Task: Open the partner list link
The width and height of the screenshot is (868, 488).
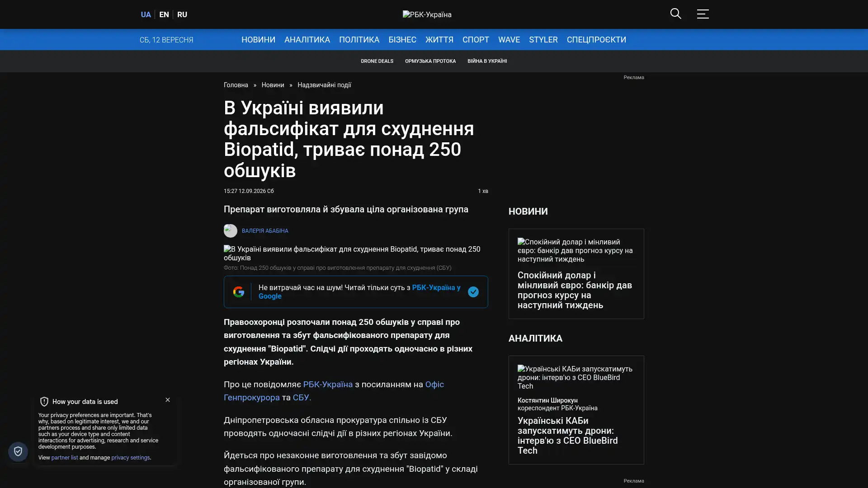Action: [x=65, y=458]
